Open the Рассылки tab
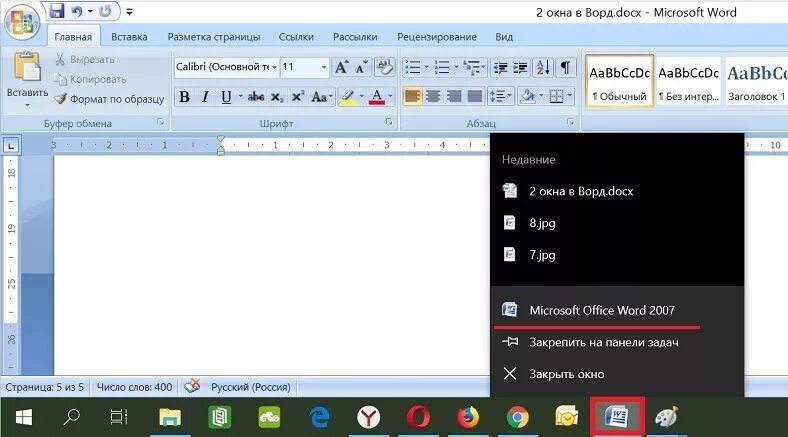This screenshot has width=788, height=437. click(355, 37)
